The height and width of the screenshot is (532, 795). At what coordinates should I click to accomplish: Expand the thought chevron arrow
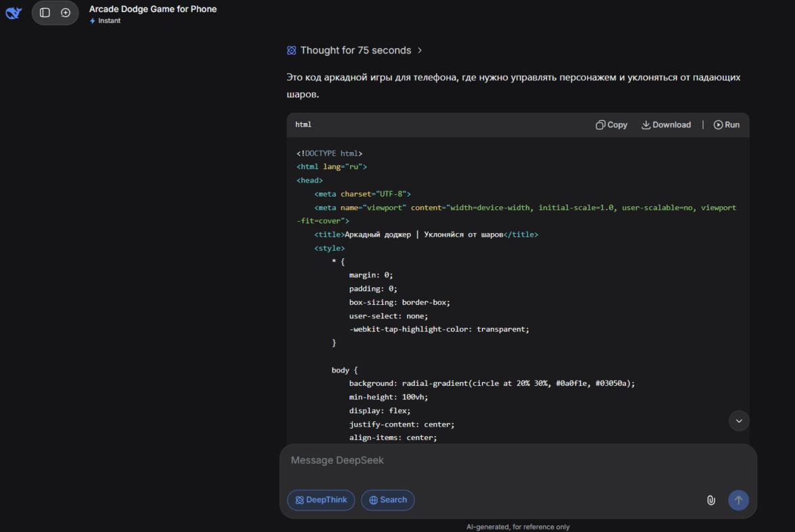pyautogui.click(x=420, y=51)
